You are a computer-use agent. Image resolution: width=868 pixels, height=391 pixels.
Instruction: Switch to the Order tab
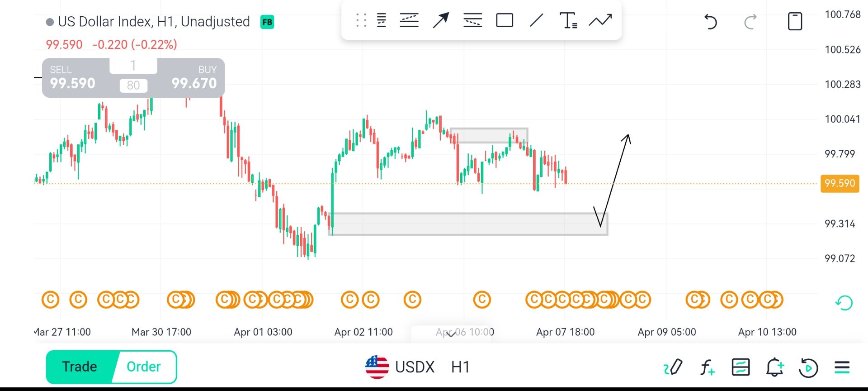(144, 367)
